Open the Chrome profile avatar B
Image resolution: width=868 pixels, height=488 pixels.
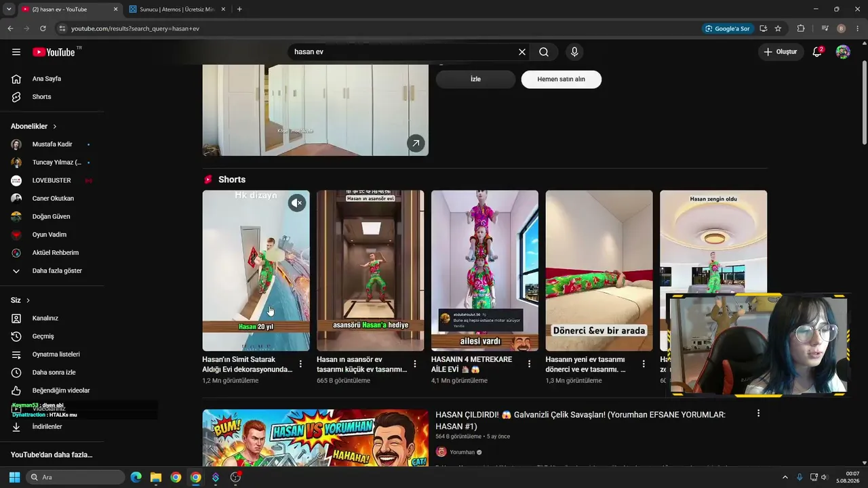tap(842, 28)
